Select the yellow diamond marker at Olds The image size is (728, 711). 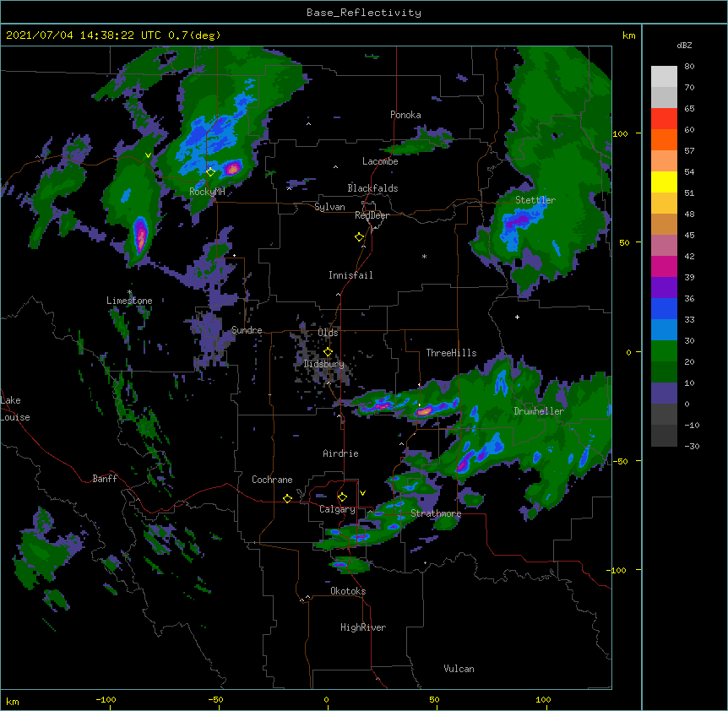click(x=328, y=352)
